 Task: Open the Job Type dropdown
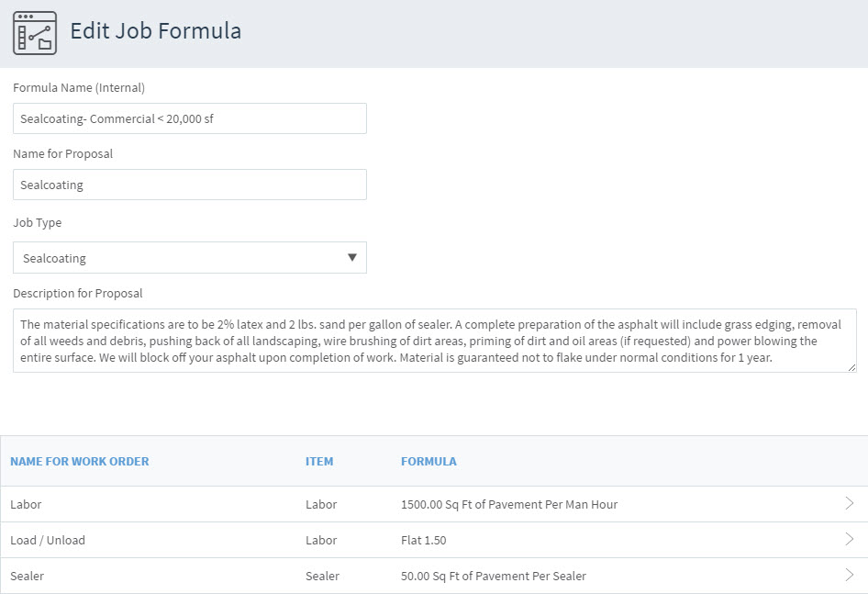click(x=189, y=257)
